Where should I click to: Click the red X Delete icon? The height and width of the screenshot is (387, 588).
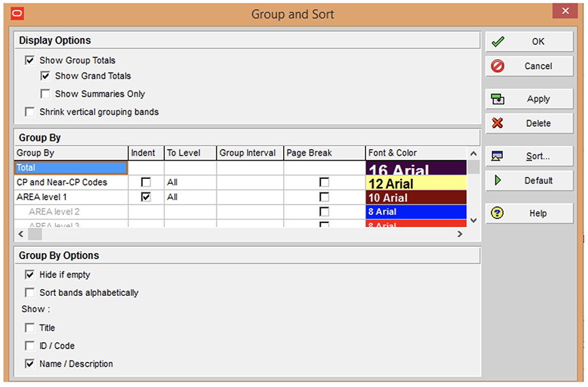pos(498,123)
